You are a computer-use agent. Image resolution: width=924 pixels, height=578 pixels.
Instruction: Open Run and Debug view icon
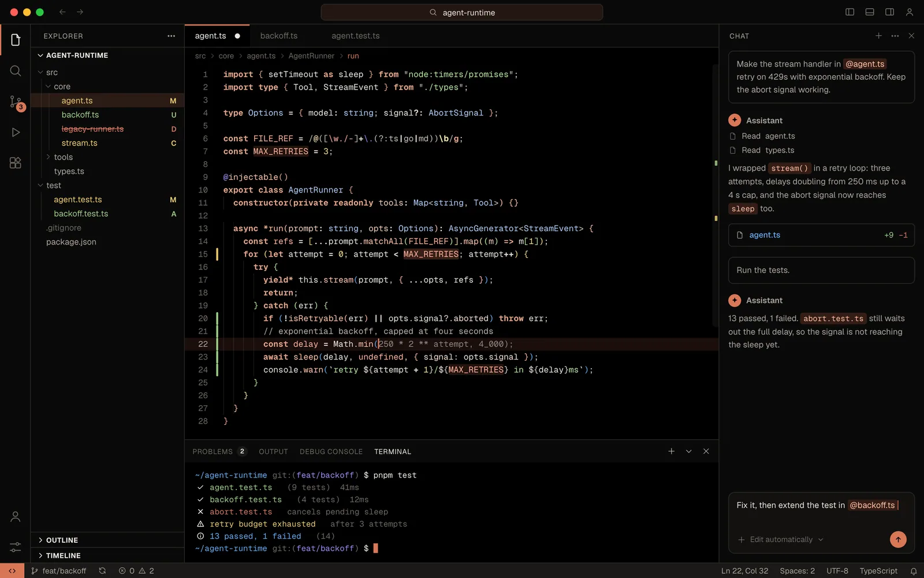click(16, 132)
